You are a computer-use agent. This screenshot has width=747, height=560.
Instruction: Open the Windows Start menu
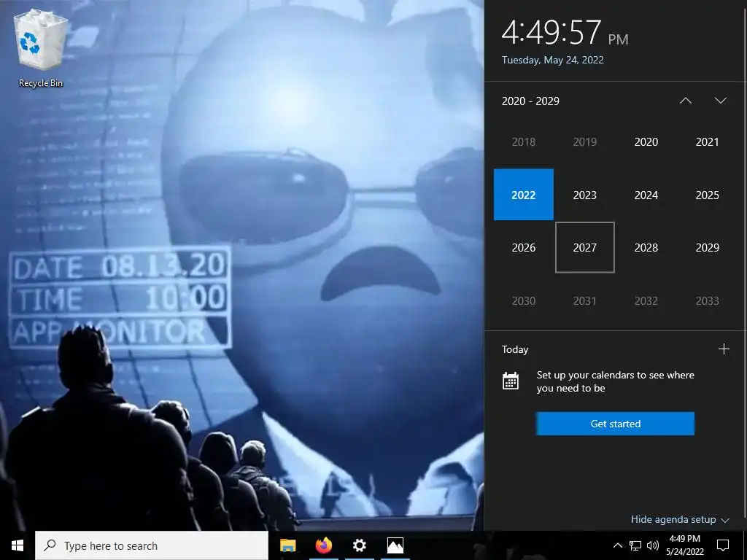(18, 545)
